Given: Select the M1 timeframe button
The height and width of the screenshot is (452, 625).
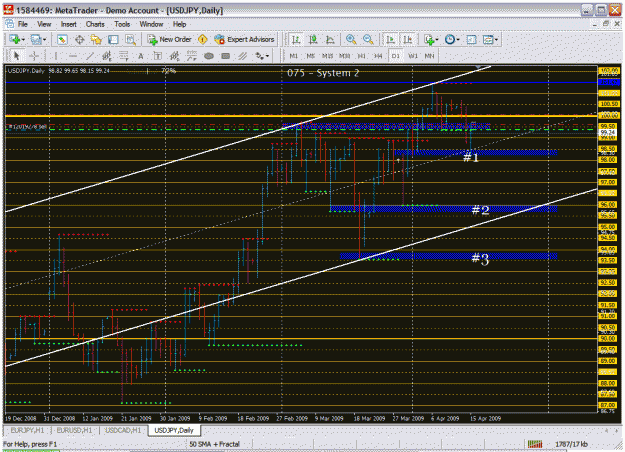Looking at the screenshot, I should click(293, 56).
